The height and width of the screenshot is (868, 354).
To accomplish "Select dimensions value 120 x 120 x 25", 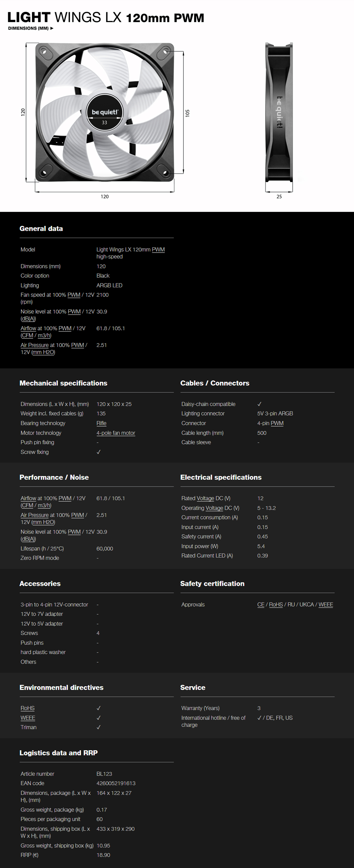I will pyautogui.click(x=114, y=404).
